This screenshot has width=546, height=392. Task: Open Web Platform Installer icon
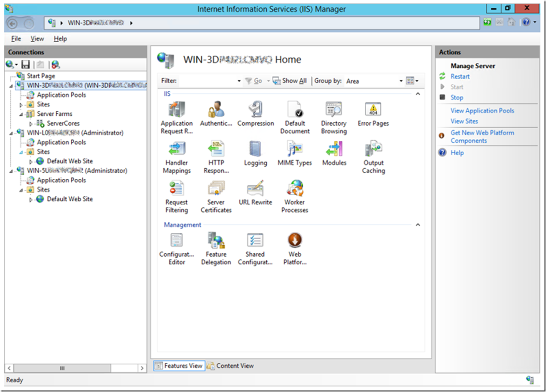(x=295, y=249)
